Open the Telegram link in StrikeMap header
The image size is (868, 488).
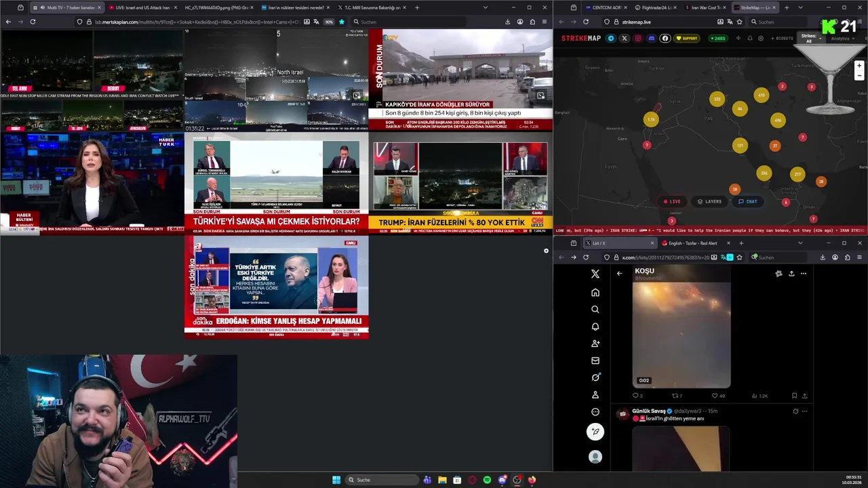611,38
